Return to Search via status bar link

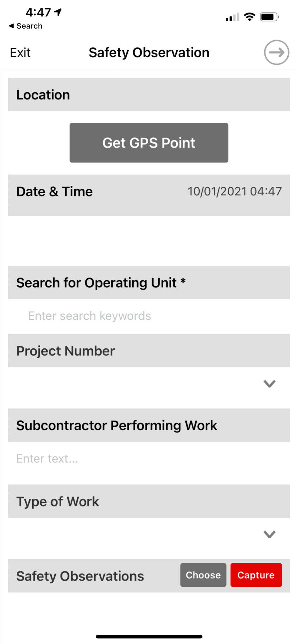(29, 26)
